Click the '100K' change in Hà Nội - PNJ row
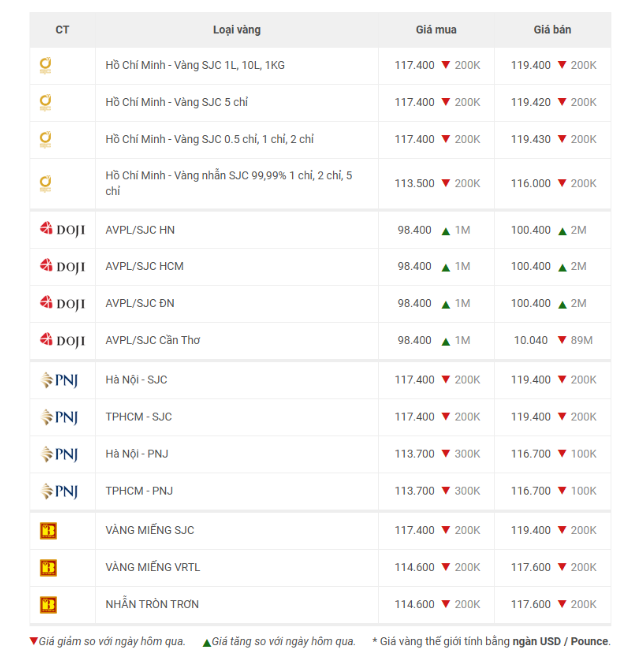Viewport: 638px width, 668px height. 583,454
